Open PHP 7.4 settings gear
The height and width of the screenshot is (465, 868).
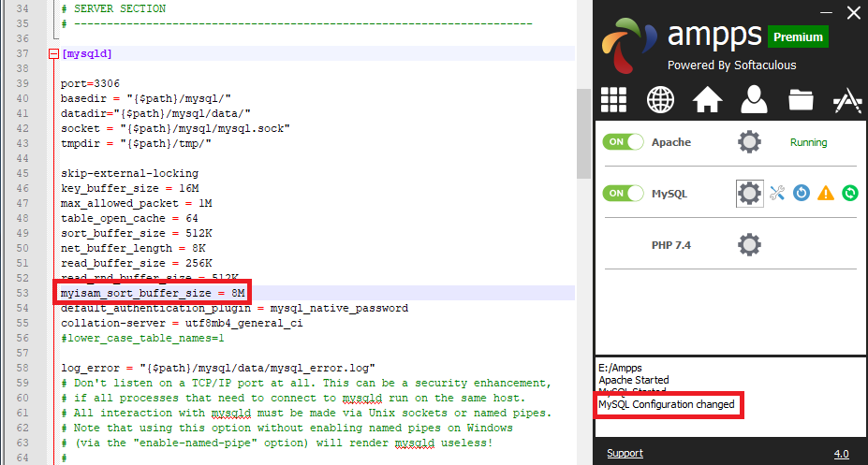(749, 245)
